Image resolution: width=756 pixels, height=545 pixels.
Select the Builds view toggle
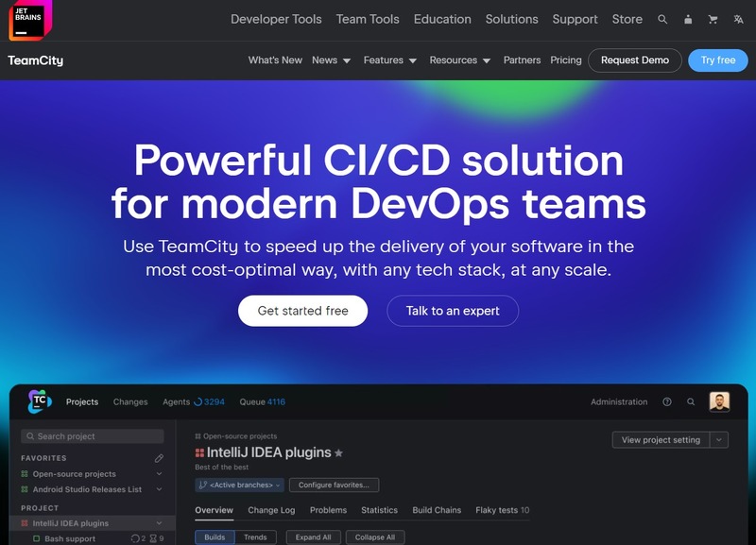pos(215,537)
